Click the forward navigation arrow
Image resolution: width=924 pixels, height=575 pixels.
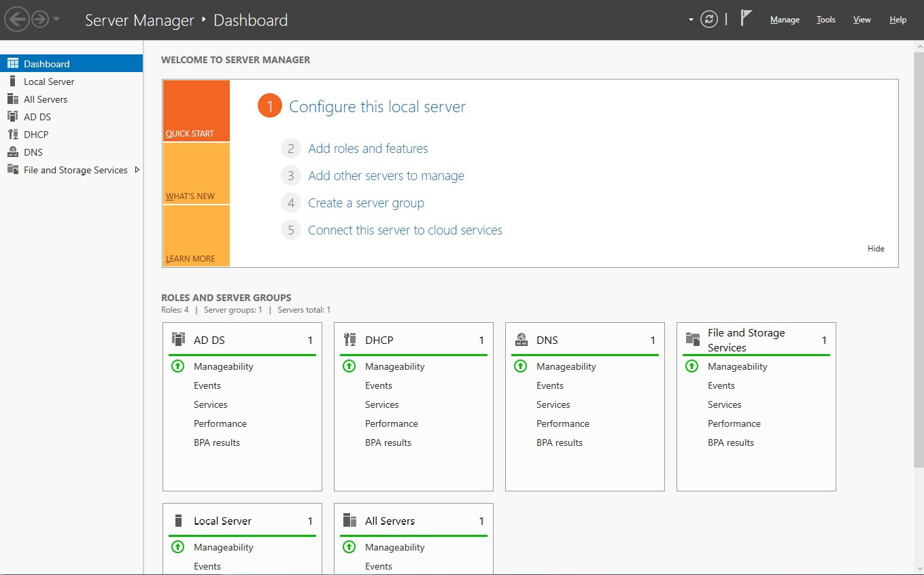point(40,20)
